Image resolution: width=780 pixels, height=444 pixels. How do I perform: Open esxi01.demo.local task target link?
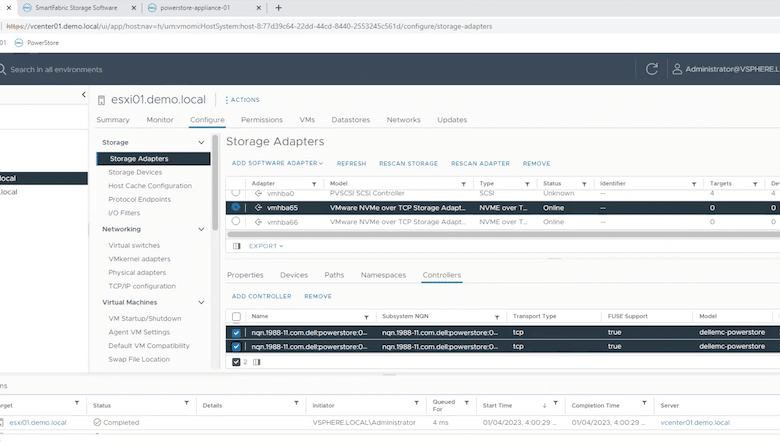pyautogui.click(x=38, y=423)
